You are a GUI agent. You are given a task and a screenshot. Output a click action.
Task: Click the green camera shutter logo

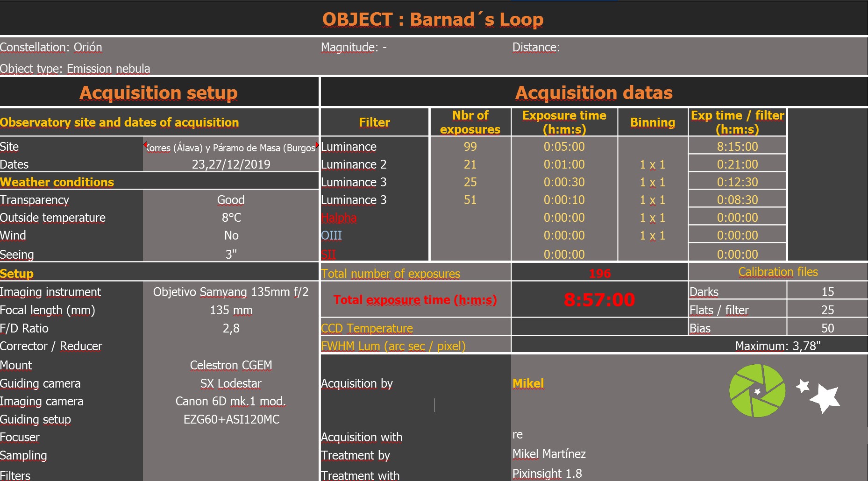click(x=757, y=390)
